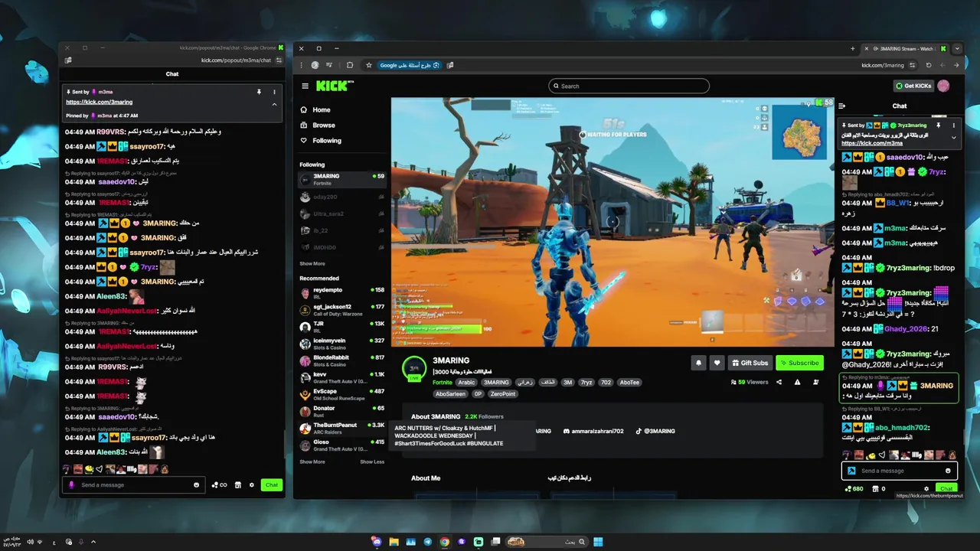The width and height of the screenshot is (980, 551).
Task: Open the @3MARING TikTok link
Action: pos(655,431)
